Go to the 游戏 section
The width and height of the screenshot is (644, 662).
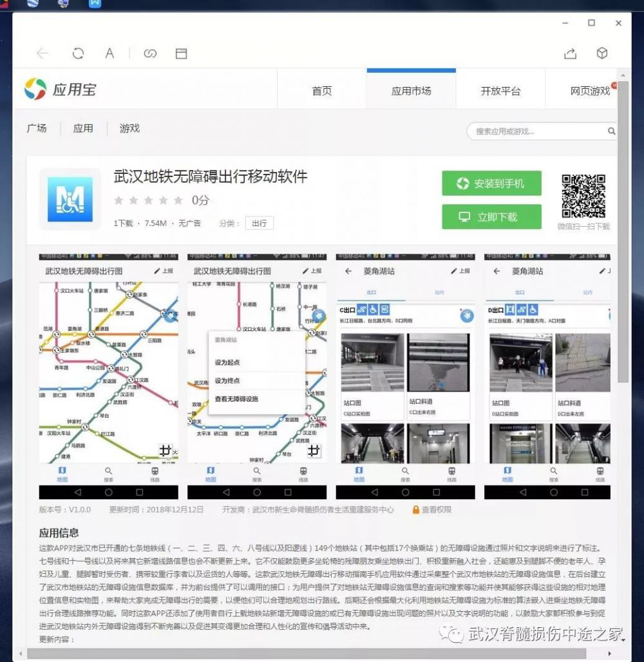click(x=129, y=128)
